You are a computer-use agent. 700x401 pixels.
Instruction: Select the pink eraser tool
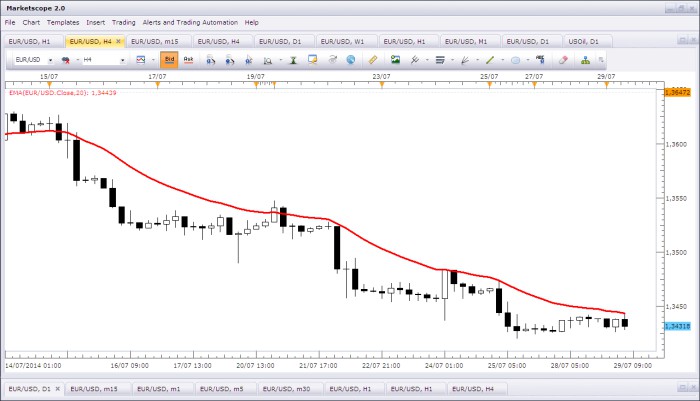pos(563,59)
